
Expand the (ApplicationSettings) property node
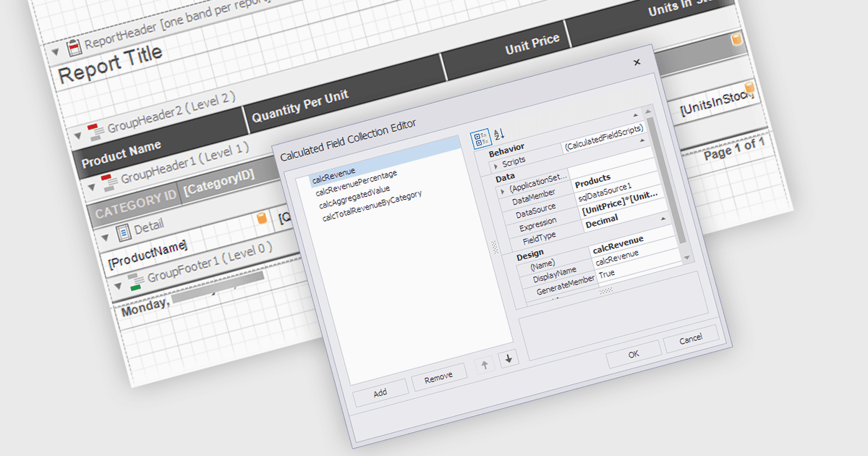point(503,191)
